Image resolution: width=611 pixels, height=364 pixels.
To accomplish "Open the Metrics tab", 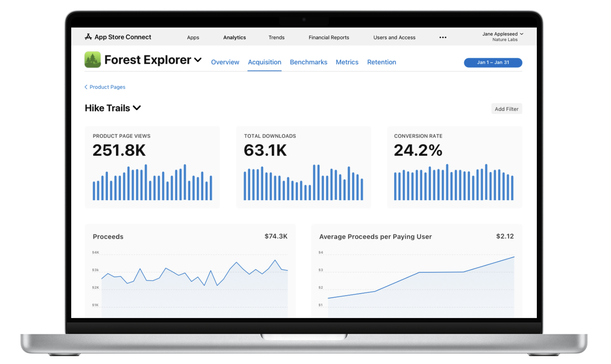I will 347,62.
